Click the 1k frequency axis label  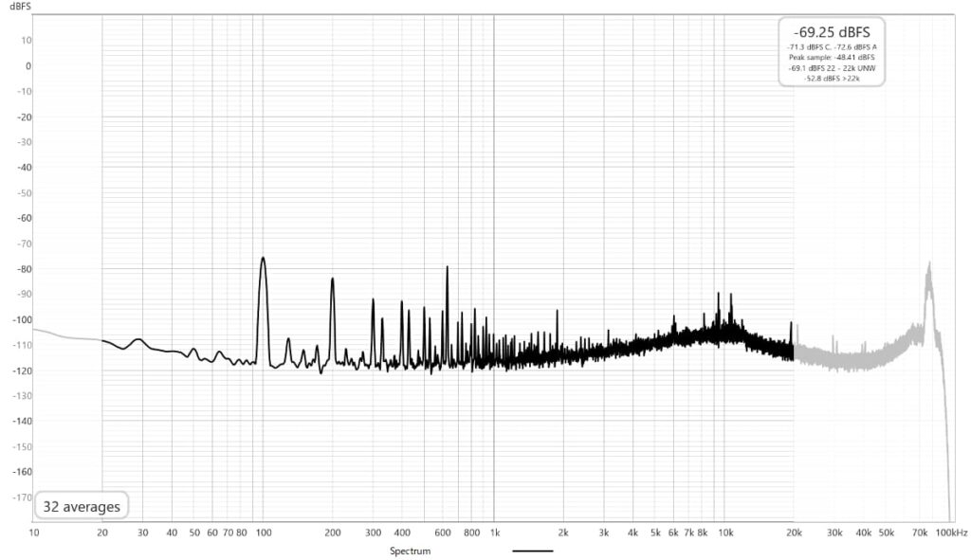[x=493, y=533]
